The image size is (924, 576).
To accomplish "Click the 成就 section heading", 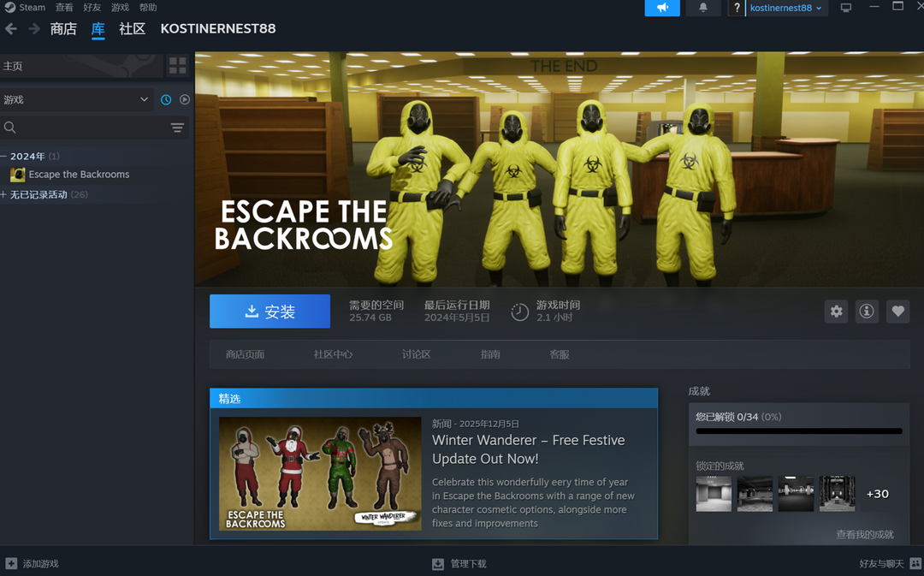I will click(699, 391).
